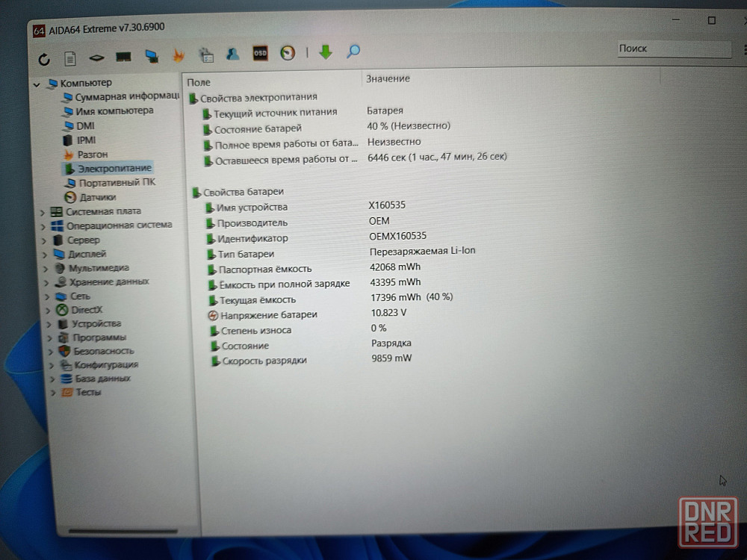This screenshot has height=560, width=747.
Task: Open Портативный ПК tree item
Action: point(111,183)
